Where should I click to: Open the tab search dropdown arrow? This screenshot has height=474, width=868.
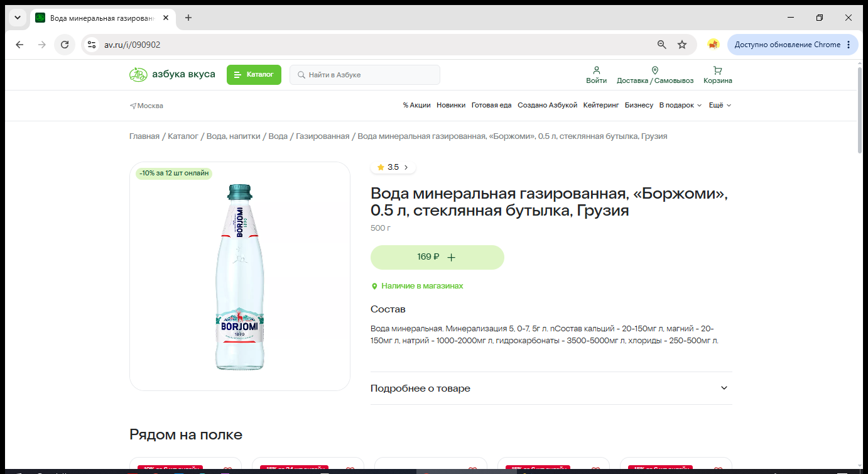point(18,18)
